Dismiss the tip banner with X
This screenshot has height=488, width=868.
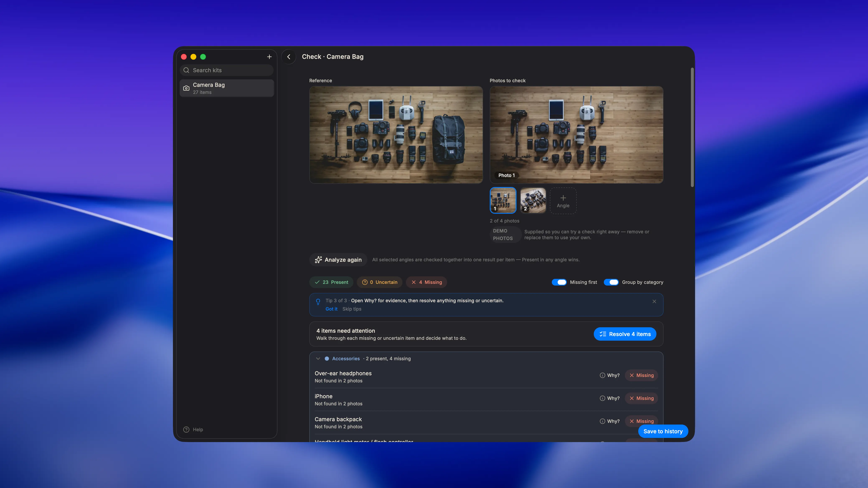(x=654, y=301)
